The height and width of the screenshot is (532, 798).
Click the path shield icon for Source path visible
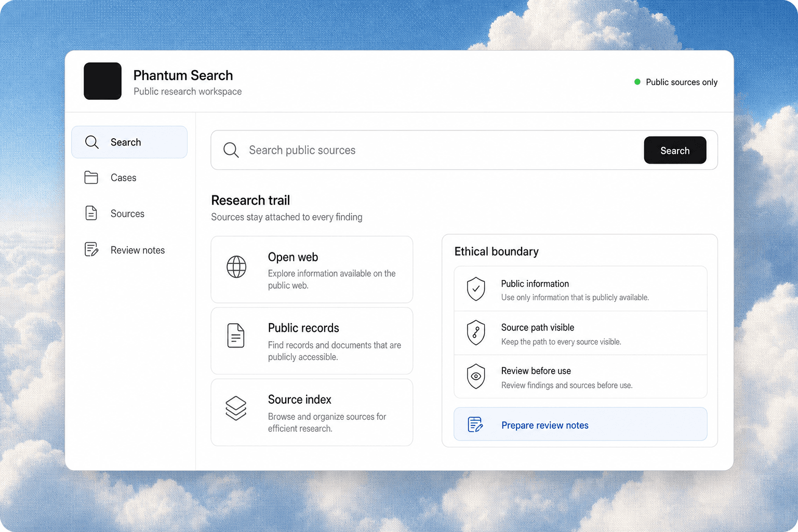point(476,332)
